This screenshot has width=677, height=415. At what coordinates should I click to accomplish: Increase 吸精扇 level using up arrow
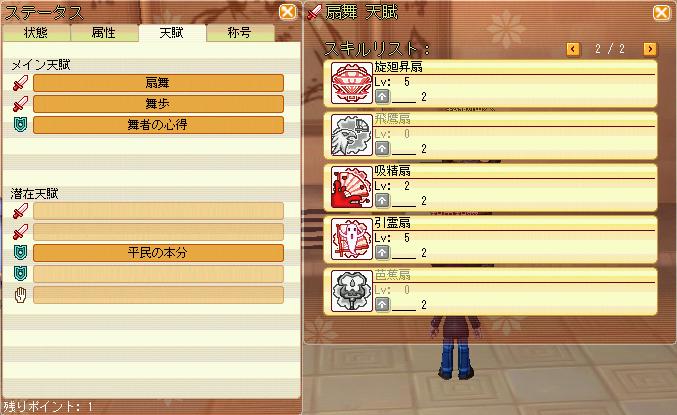(x=382, y=200)
